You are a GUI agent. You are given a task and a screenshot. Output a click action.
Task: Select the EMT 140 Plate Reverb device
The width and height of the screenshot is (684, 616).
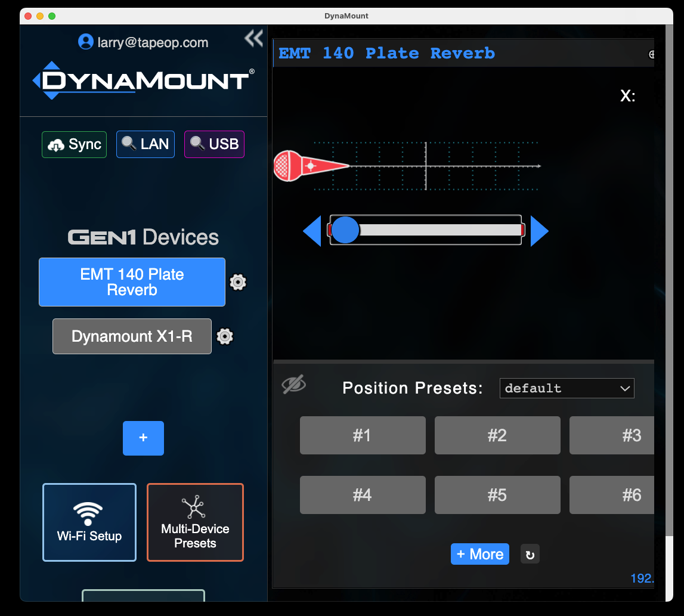132,282
